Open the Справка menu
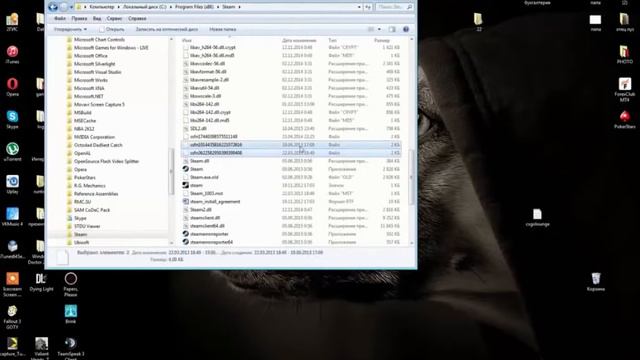 137,18
